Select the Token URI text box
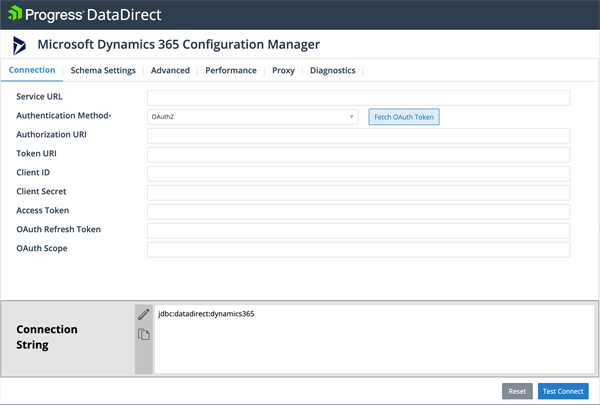Image resolution: width=600 pixels, height=405 pixels. [358, 155]
